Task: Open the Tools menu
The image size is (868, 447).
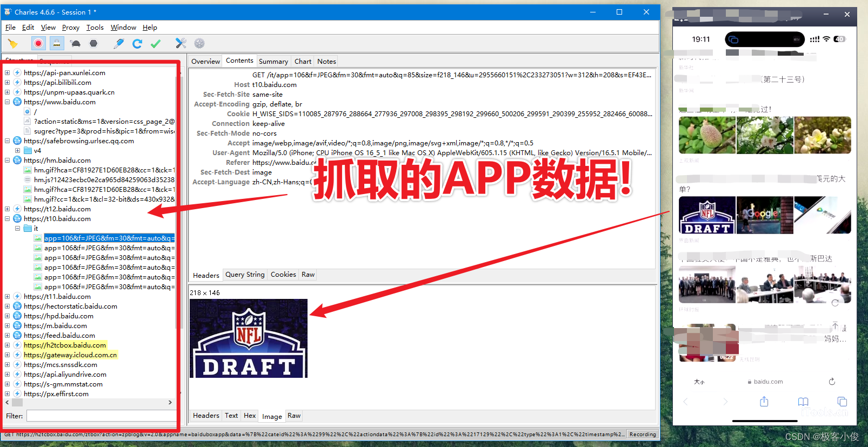Action: pos(95,28)
